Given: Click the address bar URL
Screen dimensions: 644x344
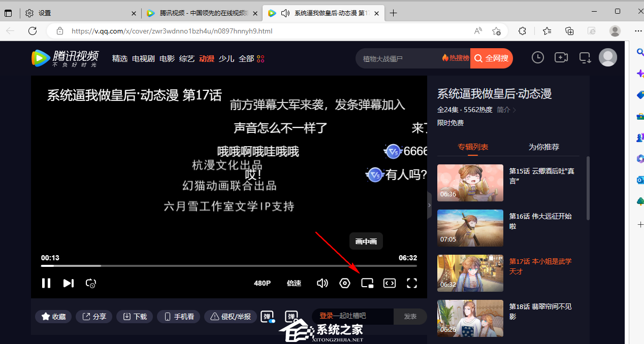Looking at the screenshot, I should (x=172, y=31).
